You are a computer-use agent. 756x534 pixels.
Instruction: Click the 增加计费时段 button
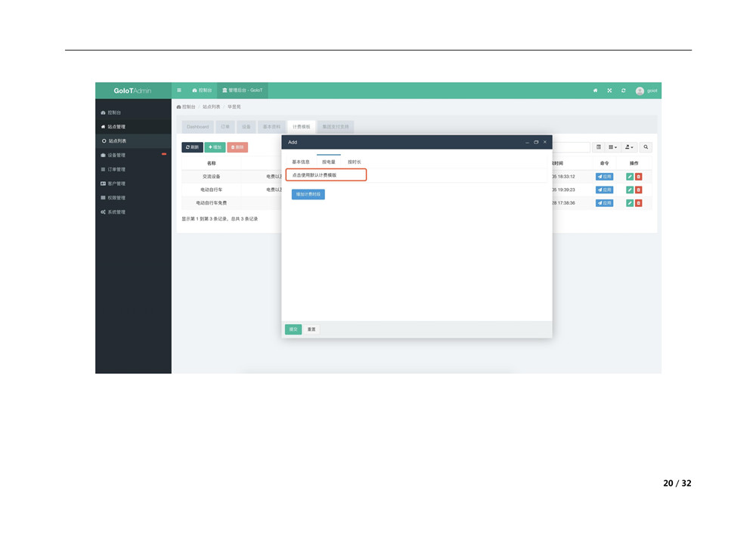coord(308,194)
